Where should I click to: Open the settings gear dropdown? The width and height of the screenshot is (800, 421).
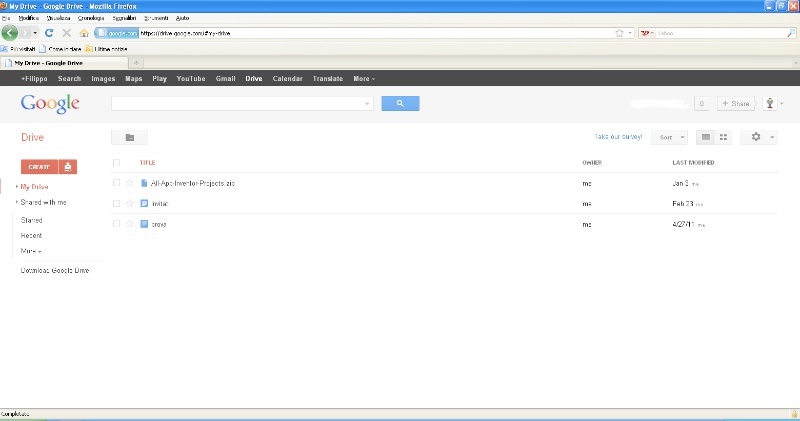click(759, 137)
